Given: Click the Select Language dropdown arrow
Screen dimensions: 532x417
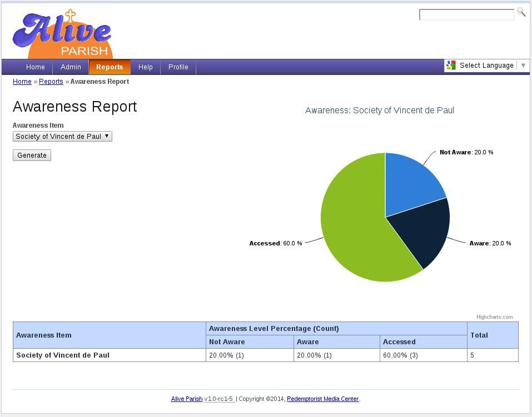Looking at the screenshot, I should [523, 65].
